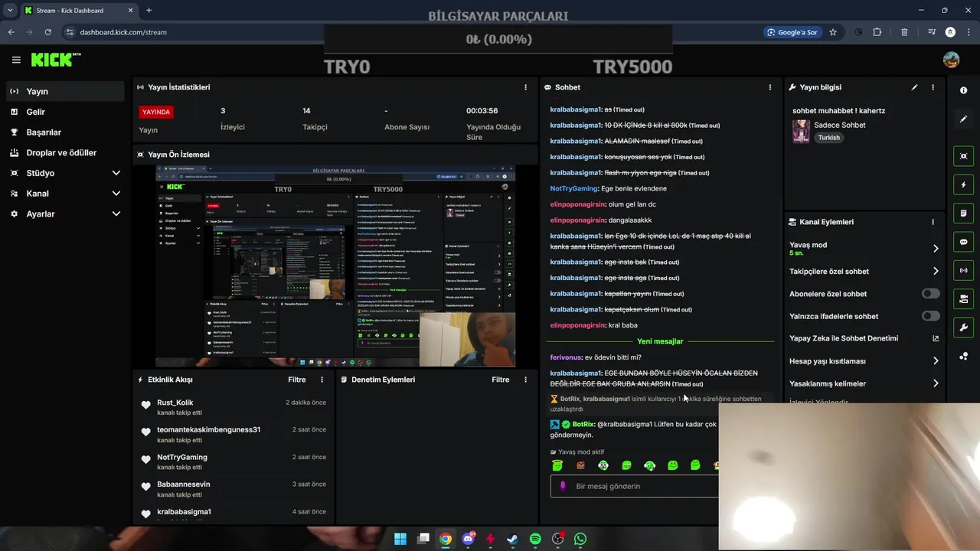
Task: Click the Kick logo
Action: click(56, 60)
